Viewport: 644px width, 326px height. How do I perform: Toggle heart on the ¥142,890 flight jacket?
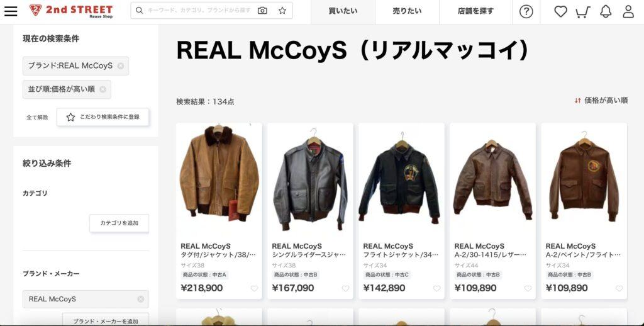point(436,289)
